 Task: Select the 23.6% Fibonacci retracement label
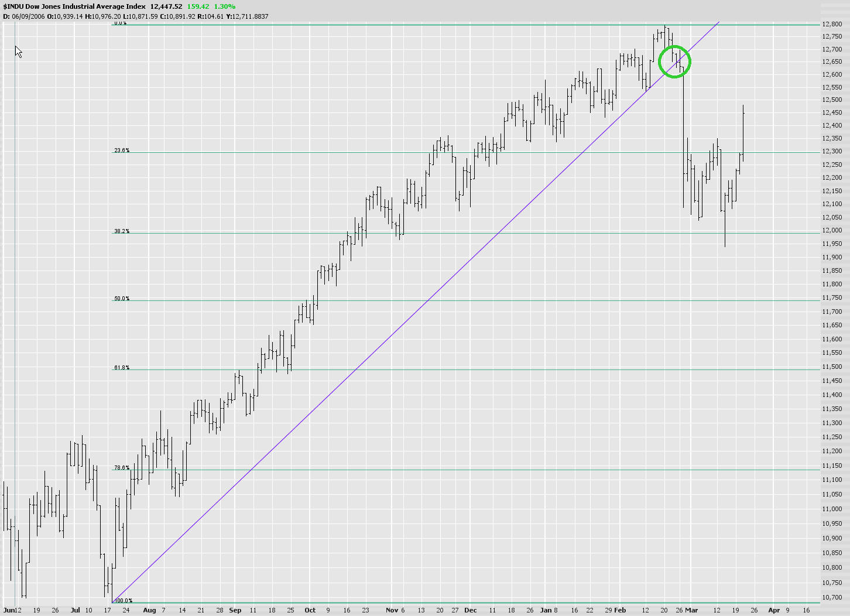click(122, 150)
